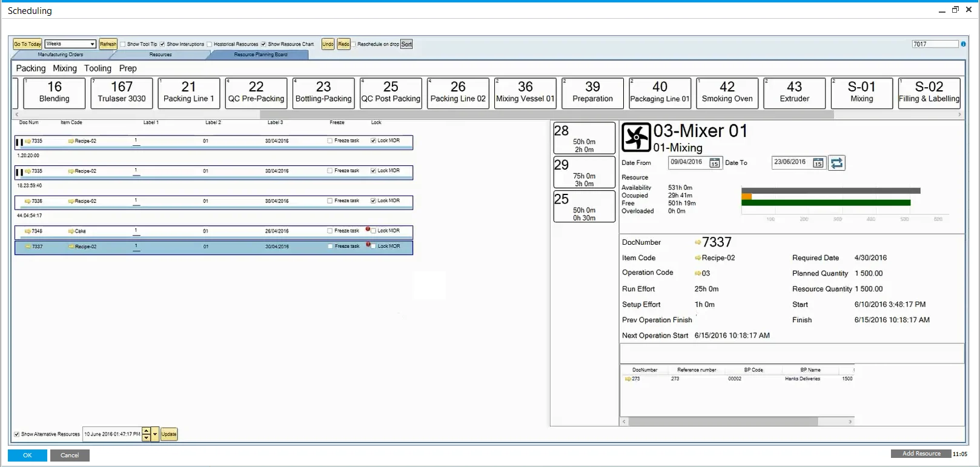Open the Weeks time scale dropdown

(x=92, y=44)
